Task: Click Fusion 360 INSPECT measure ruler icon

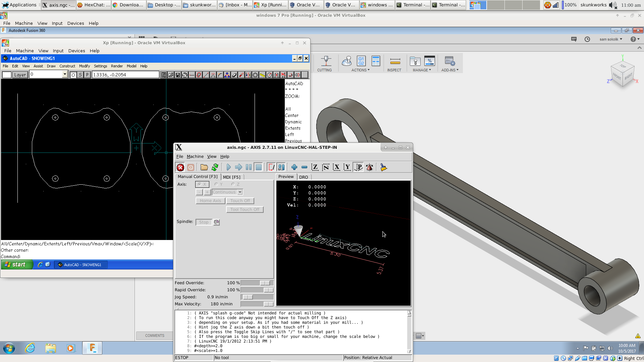Action: pos(395,61)
